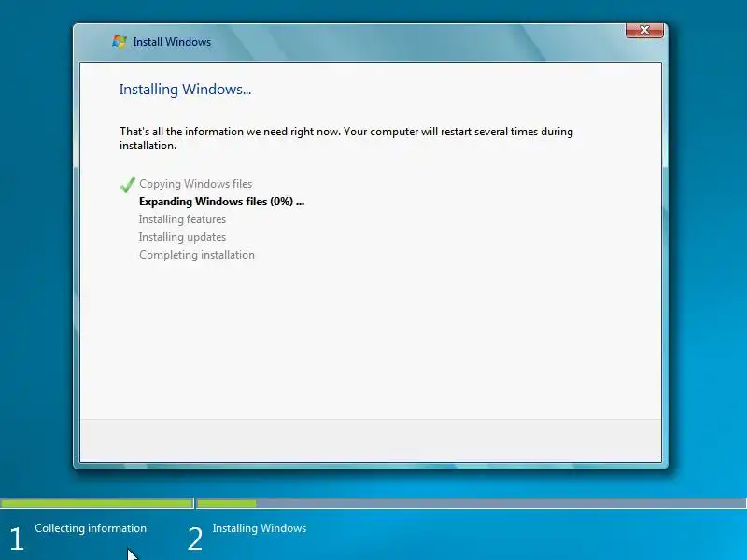Select 'Expanding Windows files (0%)' step

pos(221,202)
